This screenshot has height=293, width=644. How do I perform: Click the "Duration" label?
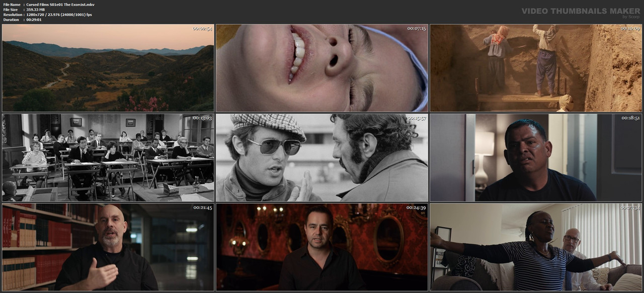pyautogui.click(x=11, y=20)
